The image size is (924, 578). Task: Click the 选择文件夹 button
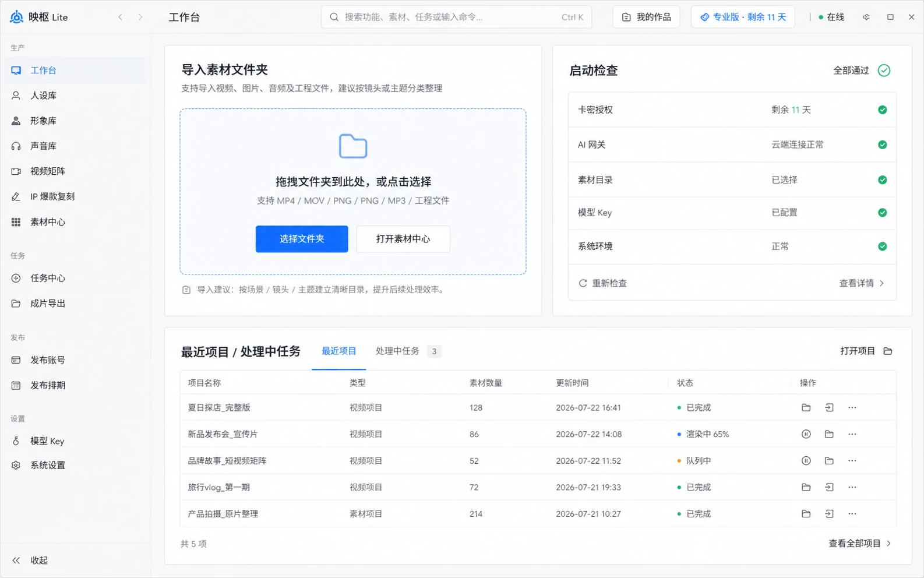302,239
